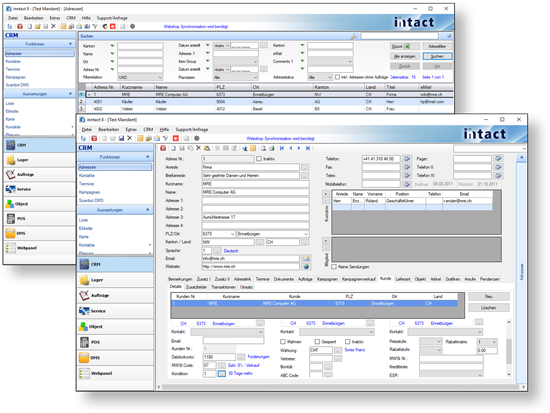Collapse Funktionen section in front window

point(148,157)
